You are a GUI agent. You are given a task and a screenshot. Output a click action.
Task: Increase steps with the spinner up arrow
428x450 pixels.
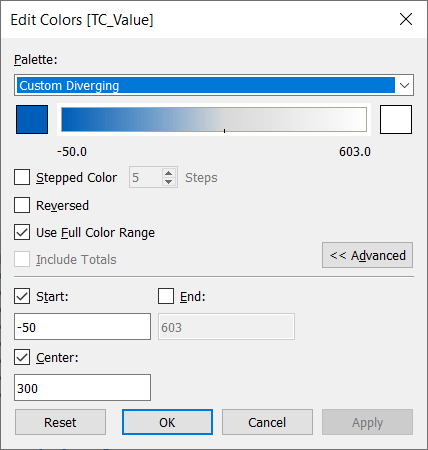click(x=169, y=173)
